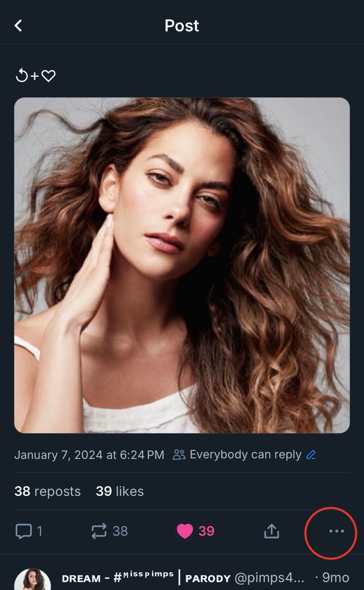Viewport: 364px width, 590px height.
Task: View the list of 38 reposts
Action: (47, 491)
